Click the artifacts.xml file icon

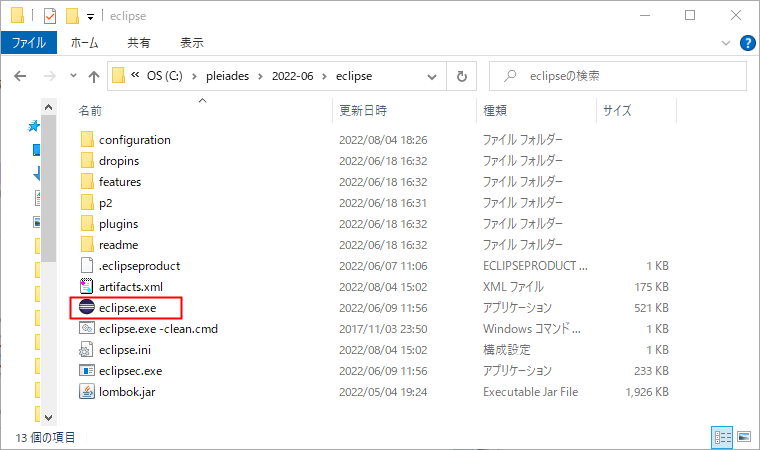point(87,287)
